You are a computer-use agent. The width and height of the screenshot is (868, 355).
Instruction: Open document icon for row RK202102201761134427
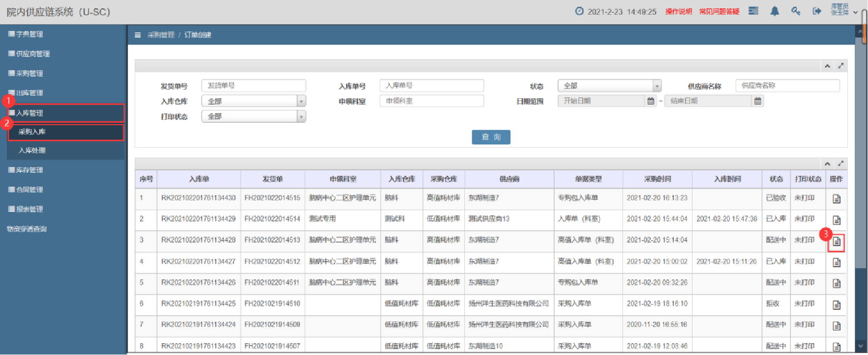(837, 263)
